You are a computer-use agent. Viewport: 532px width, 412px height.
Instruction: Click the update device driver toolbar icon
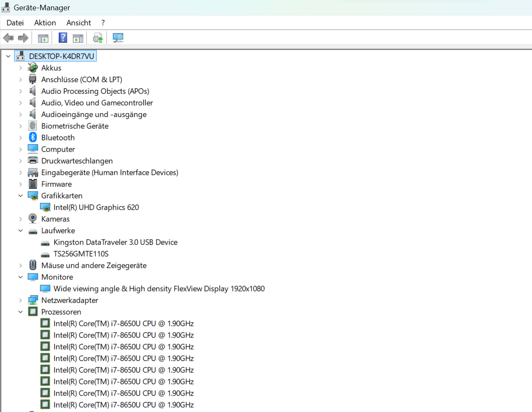[98, 38]
